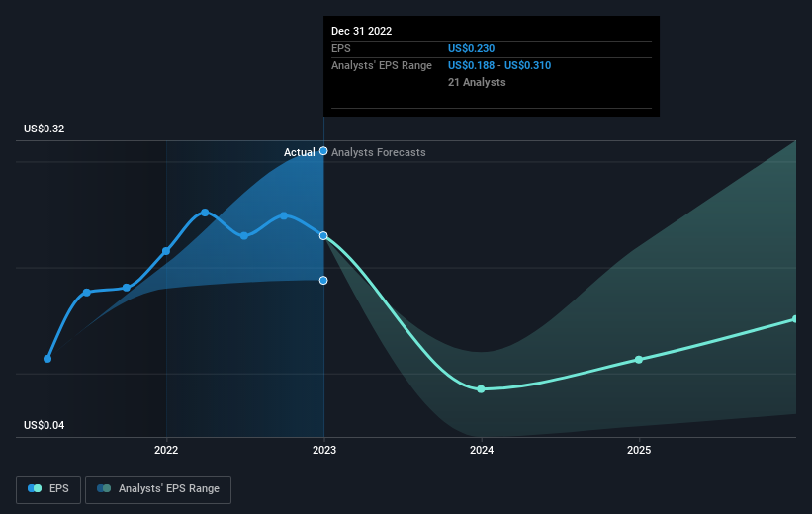The width and height of the screenshot is (812, 514).
Task: Click the 2025 x-axis label
Action: pyautogui.click(x=639, y=451)
